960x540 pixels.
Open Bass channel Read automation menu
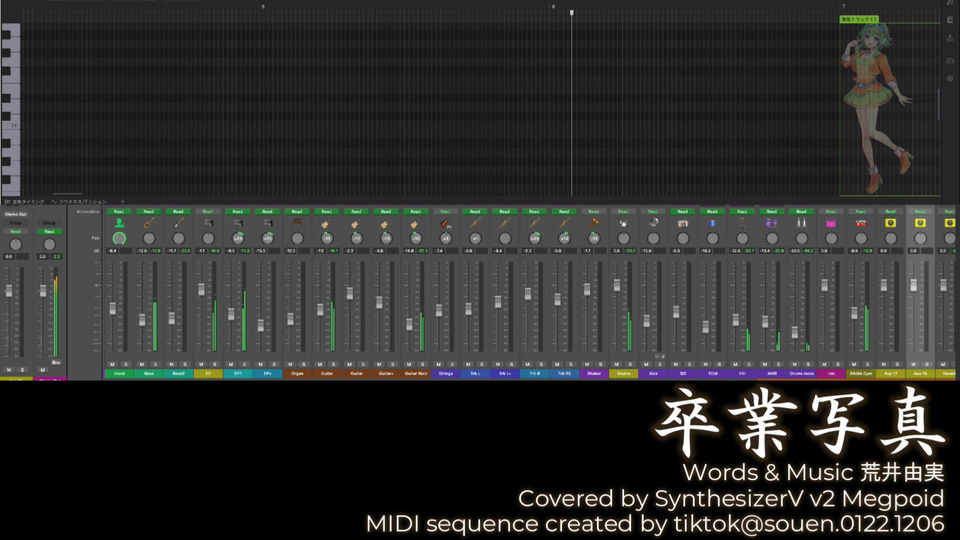149,211
